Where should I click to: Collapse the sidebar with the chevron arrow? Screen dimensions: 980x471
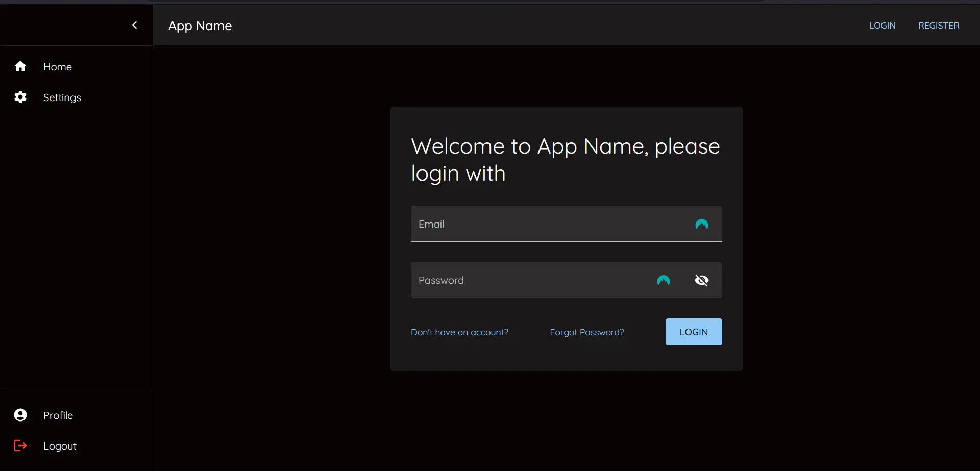pyautogui.click(x=134, y=24)
